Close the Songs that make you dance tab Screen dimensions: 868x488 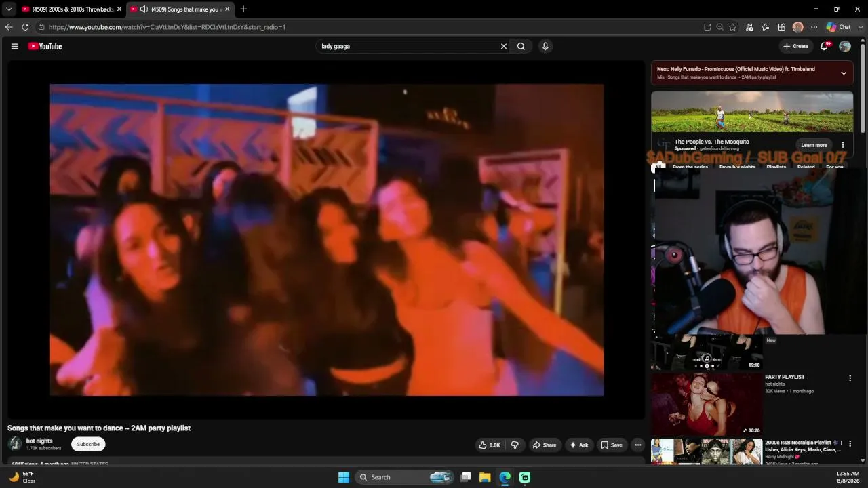pyautogui.click(x=228, y=9)
